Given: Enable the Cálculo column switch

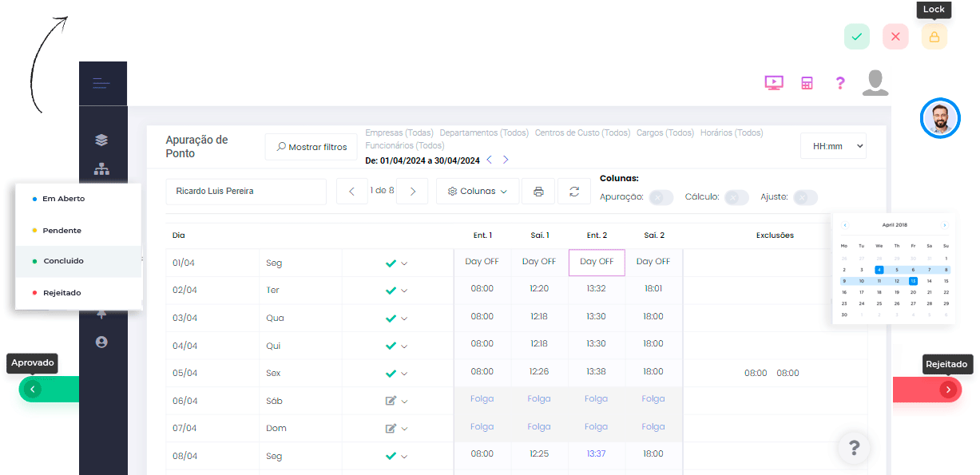Looking at the screenshot, I should [x=736, y=197].
